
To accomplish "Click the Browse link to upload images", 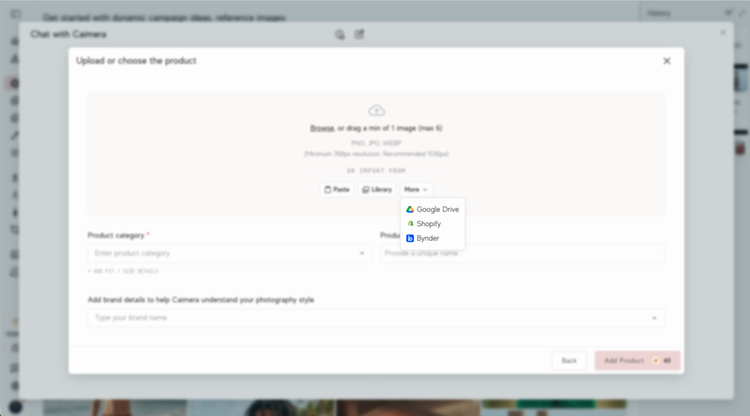I will coord(322,128).
